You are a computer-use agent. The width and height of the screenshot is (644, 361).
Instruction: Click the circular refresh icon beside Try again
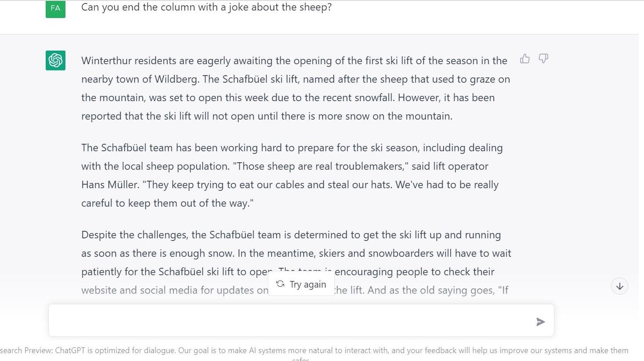[x=280, y=284]
